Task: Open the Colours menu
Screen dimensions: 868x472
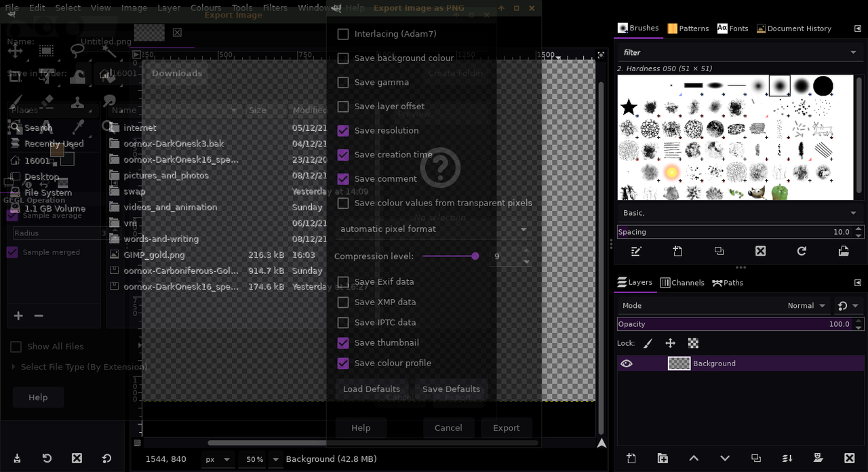Action: [205, 8]
